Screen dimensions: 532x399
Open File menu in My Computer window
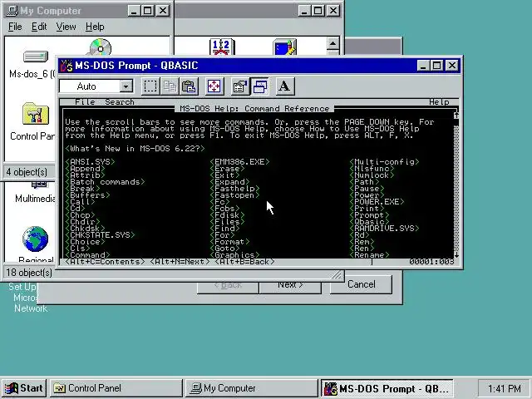click(15, 27)
